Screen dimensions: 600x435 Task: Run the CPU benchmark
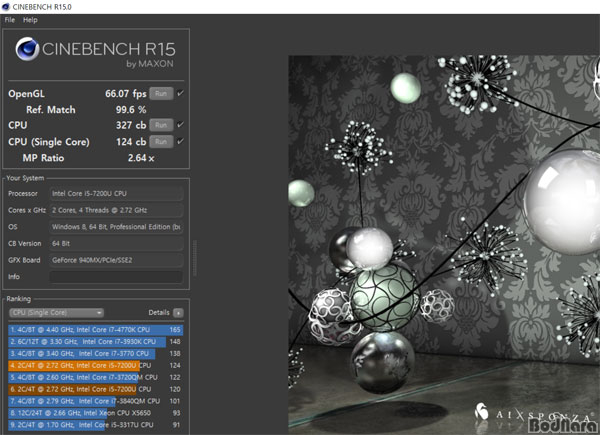161,125
